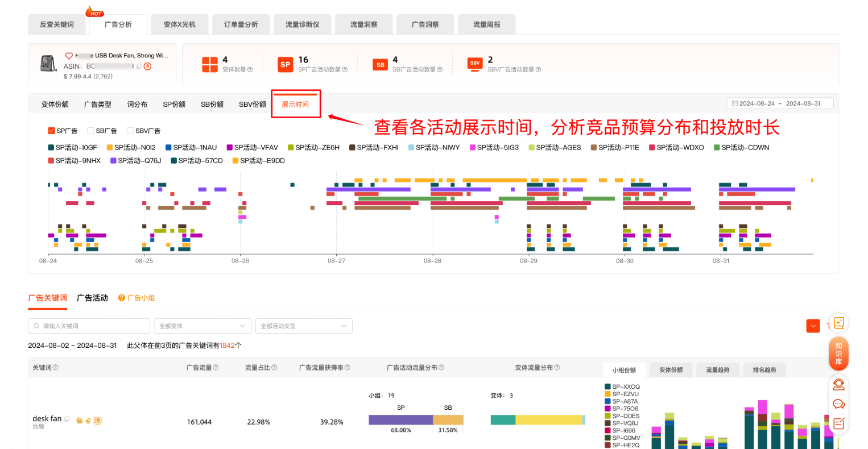Switch to the 反查关键词 tab
The image size is (868, 449).
57,24
